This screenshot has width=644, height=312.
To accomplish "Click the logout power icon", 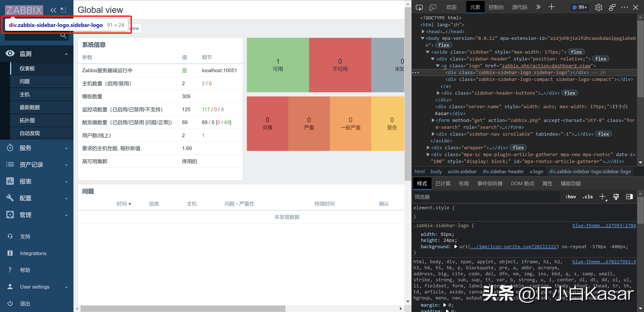I will coord(10,303).
